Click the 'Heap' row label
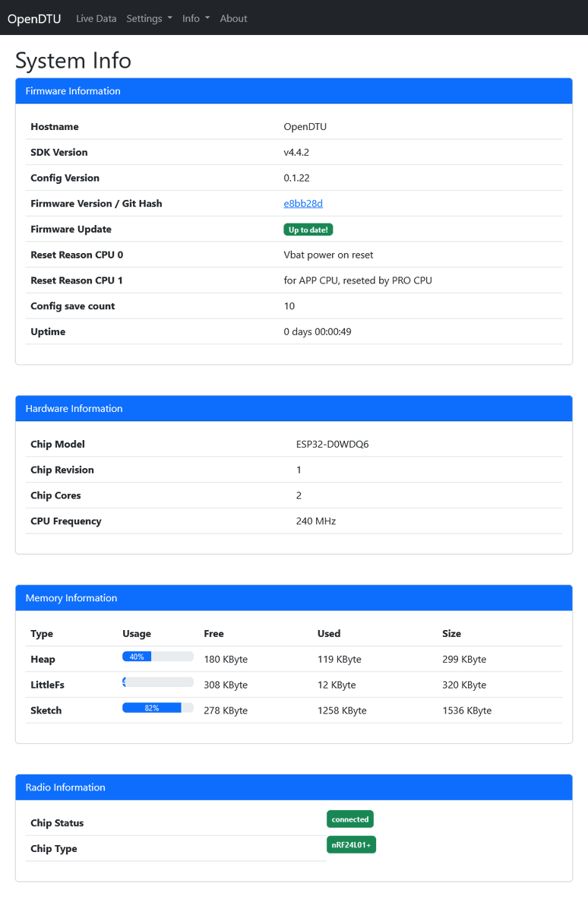The image size is (588, 912). pos(43,660)
